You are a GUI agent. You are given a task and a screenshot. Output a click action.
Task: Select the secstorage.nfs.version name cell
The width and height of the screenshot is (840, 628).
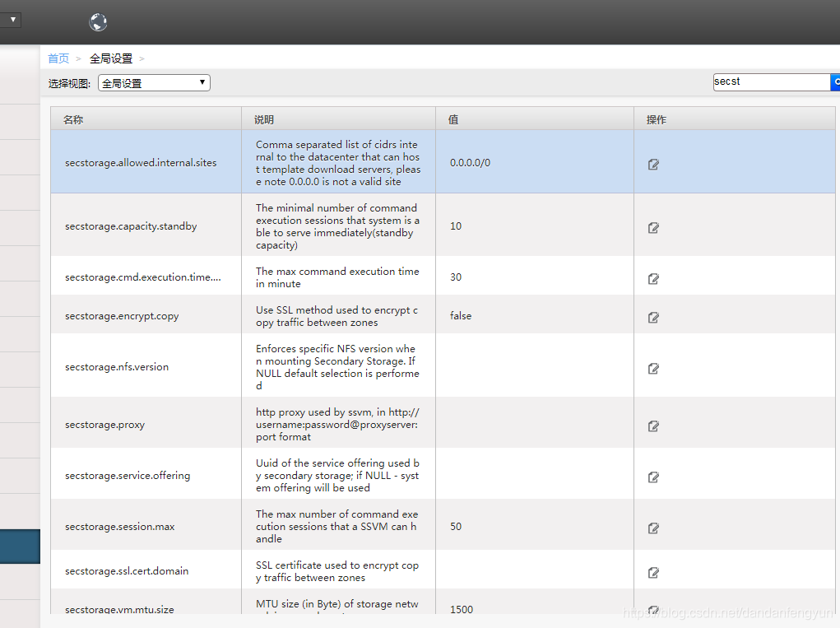[x=117, y=367]
